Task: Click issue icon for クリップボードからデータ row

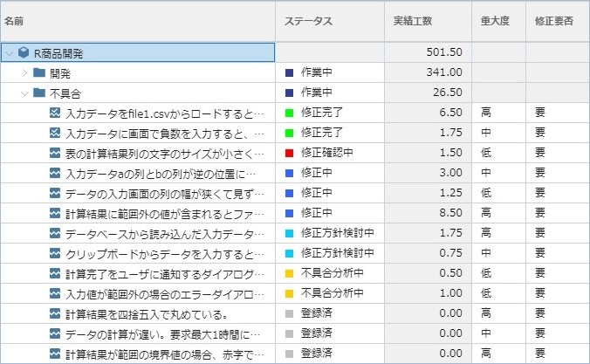Action: tap(55, 254)
